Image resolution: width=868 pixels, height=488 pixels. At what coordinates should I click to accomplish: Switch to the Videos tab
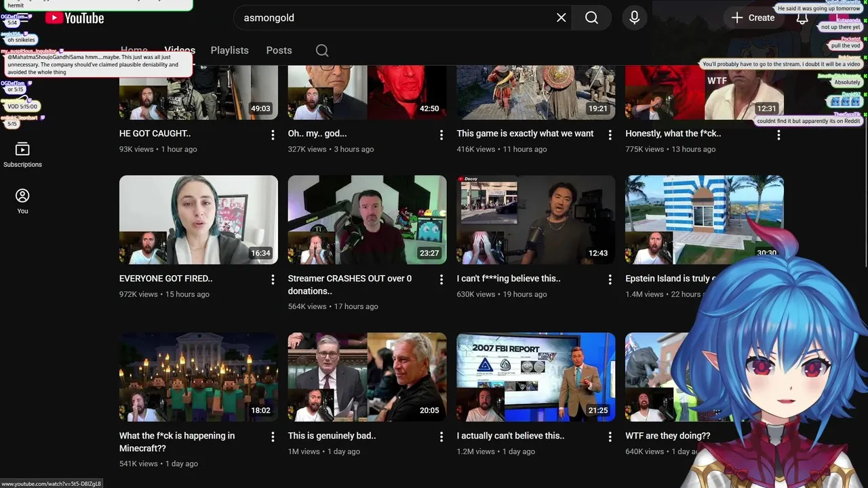pos(180,50)
